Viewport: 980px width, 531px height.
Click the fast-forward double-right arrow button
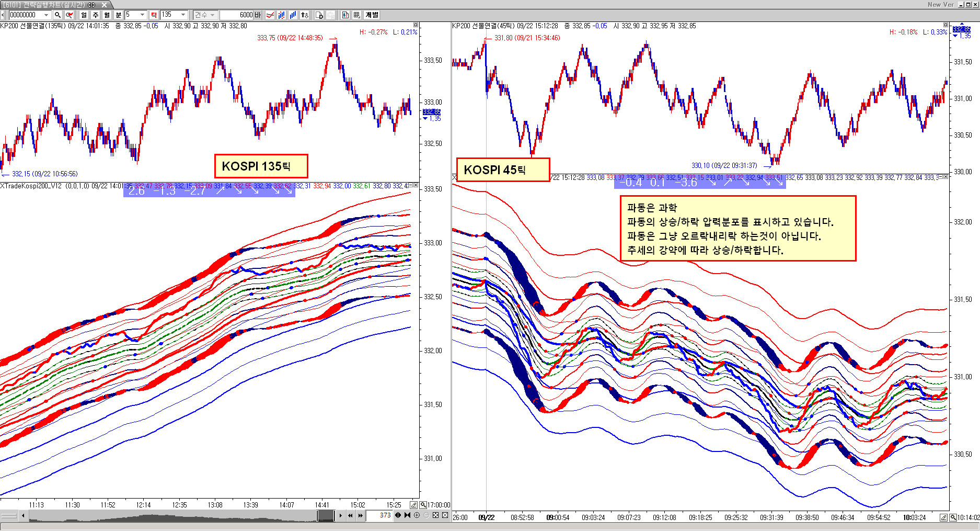tap(360, 516)
